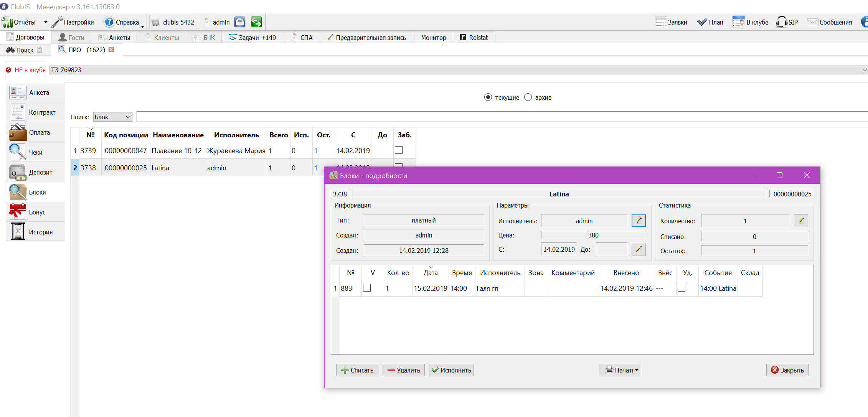This screenshot has height=417, width=868.
Task: Toggle Уд. checkbox for record 883
Action: (682, 288)
